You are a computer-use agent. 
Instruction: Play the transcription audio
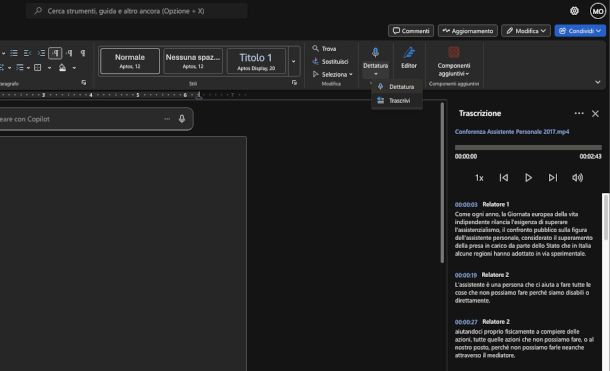pyautogui.click(x=528, y=178)
